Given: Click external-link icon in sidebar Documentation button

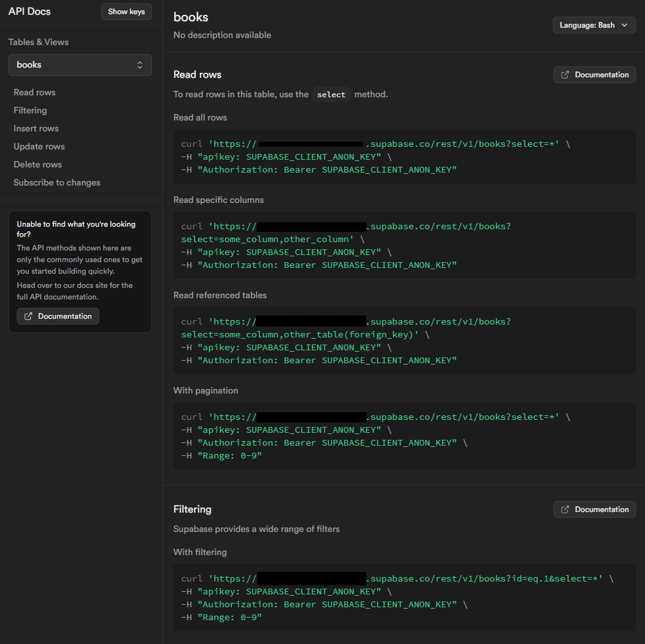Looking at the screenshot, I should click(28, 316).
